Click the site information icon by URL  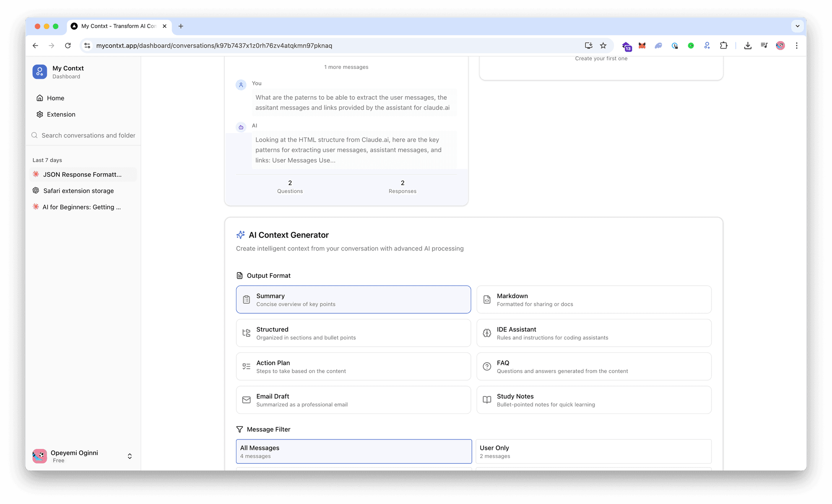[x=87, y=46]
